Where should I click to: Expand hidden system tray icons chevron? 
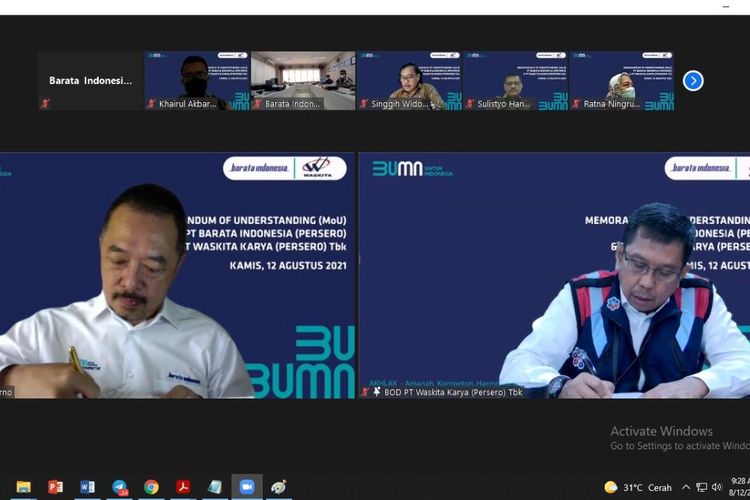[686, 488]
